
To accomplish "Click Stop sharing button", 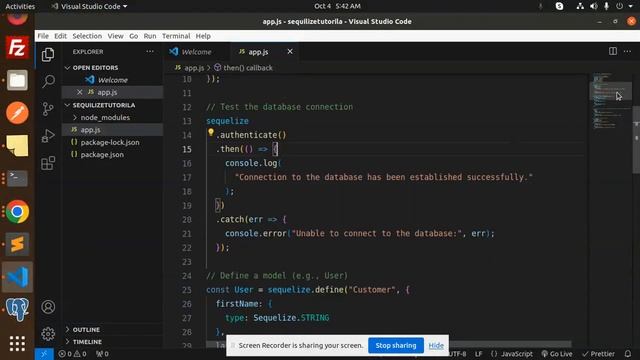I will click(396, 345).
